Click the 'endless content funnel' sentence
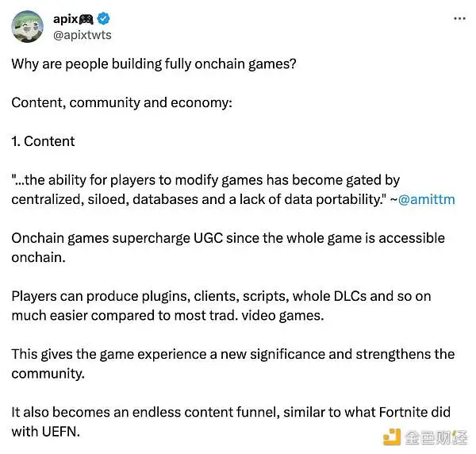 pos(231,421)
